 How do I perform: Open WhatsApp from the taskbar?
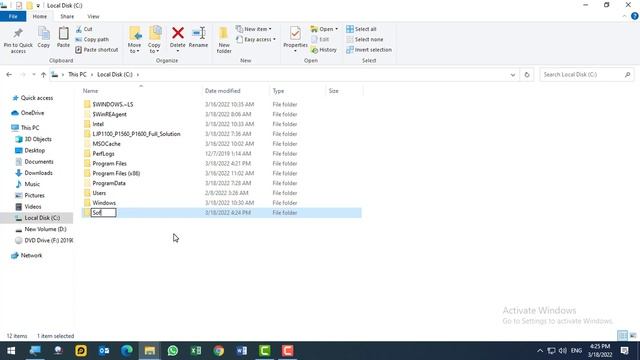[x=173, y=351]
